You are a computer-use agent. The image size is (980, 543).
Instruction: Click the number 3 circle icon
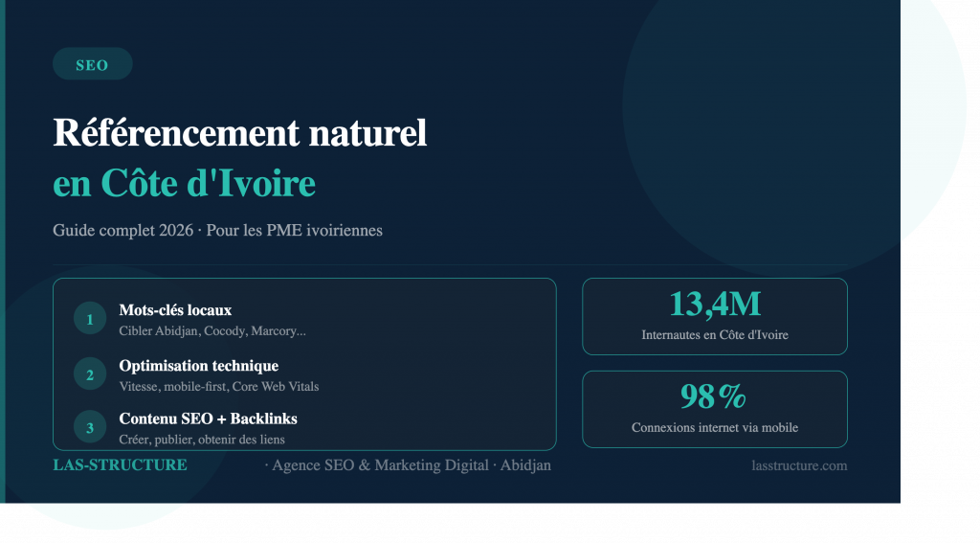click(90, 427)
